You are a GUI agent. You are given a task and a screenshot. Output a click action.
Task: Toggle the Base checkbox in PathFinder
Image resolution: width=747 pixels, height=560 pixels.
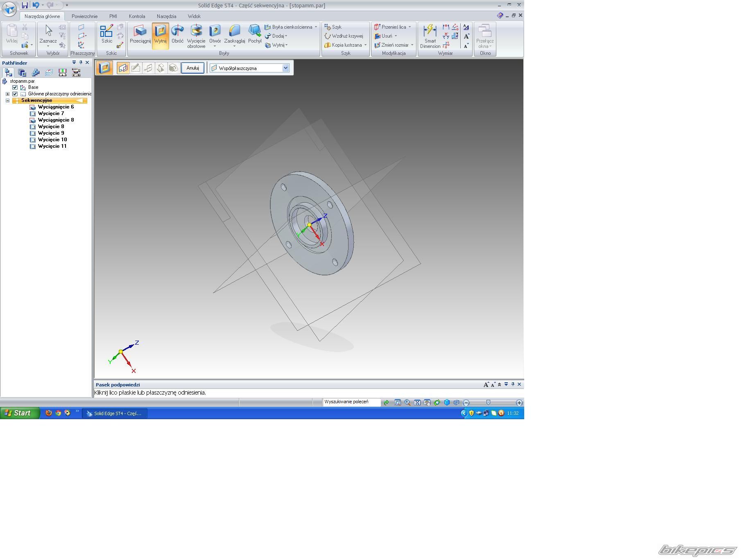pos(15,88)
